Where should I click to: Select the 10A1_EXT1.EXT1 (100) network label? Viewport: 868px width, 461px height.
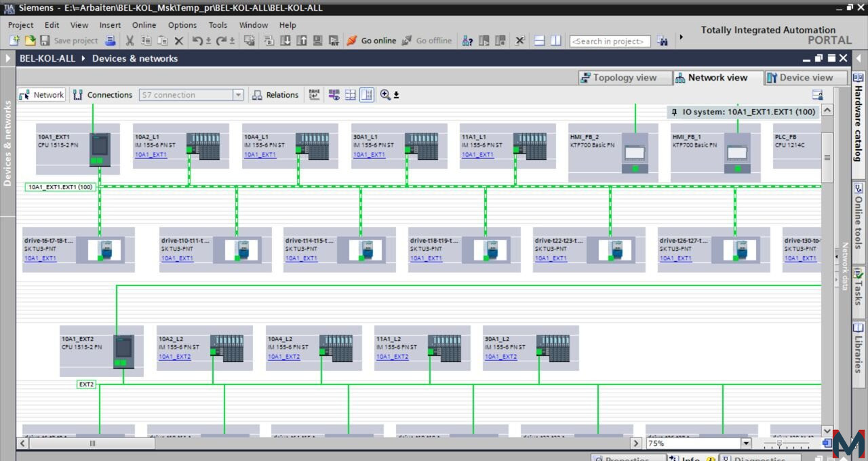(x=60, y=186)
